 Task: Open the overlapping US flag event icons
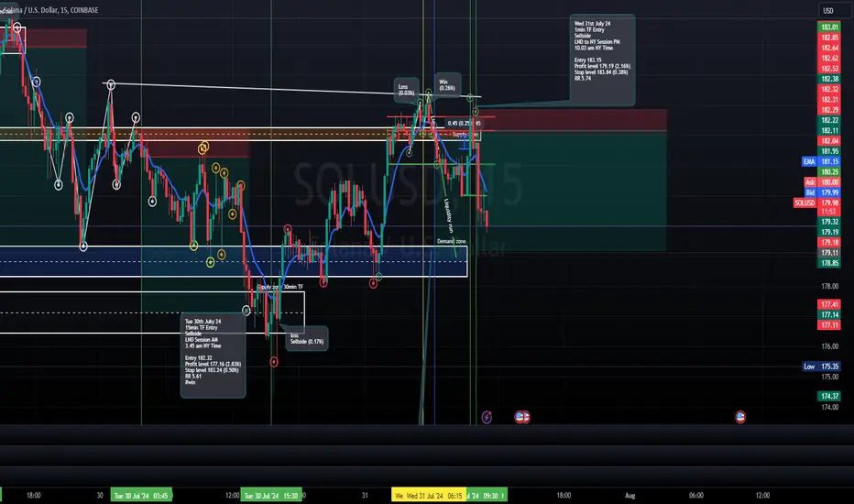click(x=522, y=417)
